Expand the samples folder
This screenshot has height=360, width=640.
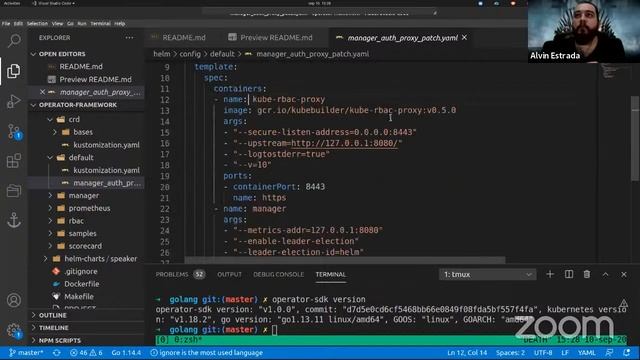50,233
